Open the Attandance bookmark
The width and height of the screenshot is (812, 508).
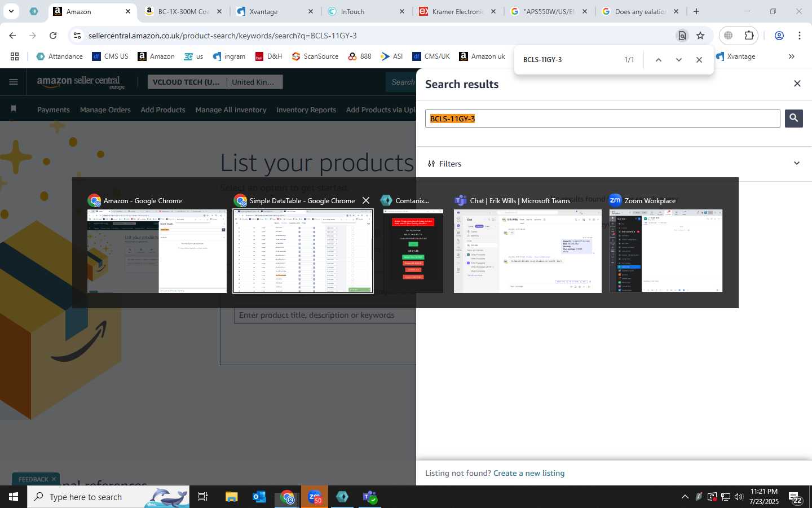click(x=59, y=56)
